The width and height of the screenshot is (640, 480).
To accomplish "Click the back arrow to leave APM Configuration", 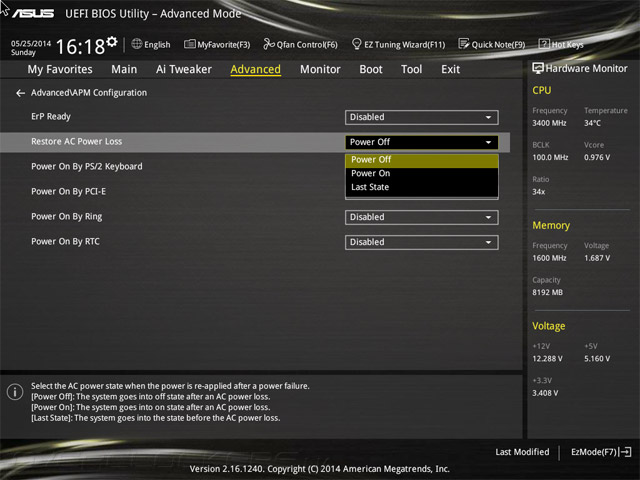I will (x=20, y=93).
